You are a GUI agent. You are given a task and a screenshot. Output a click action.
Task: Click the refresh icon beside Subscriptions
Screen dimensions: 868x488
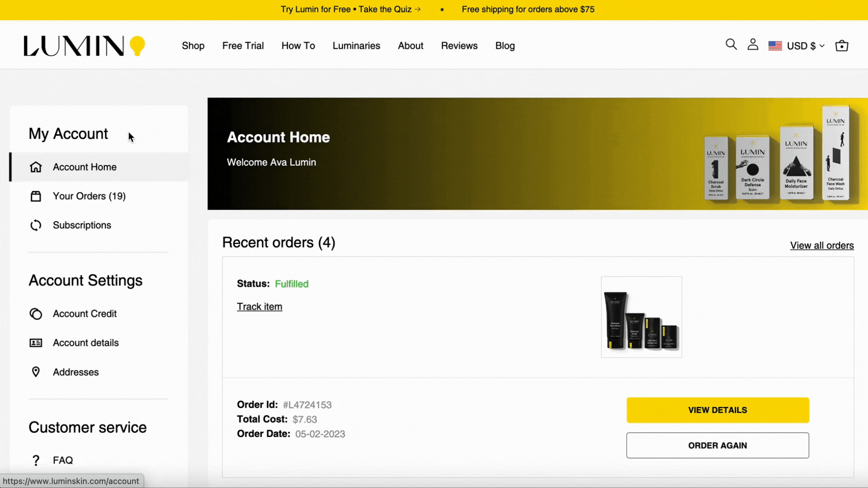click(x=36, y=225)
